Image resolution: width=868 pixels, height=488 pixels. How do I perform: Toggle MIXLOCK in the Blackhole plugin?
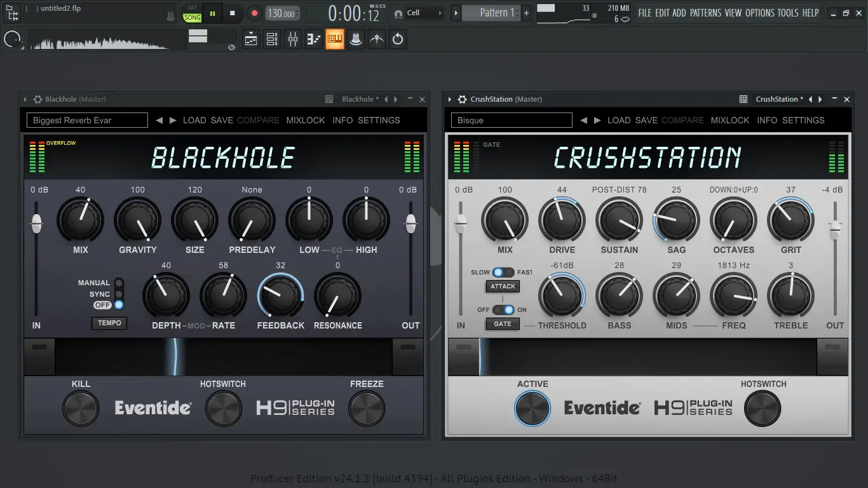coord(305,120)
